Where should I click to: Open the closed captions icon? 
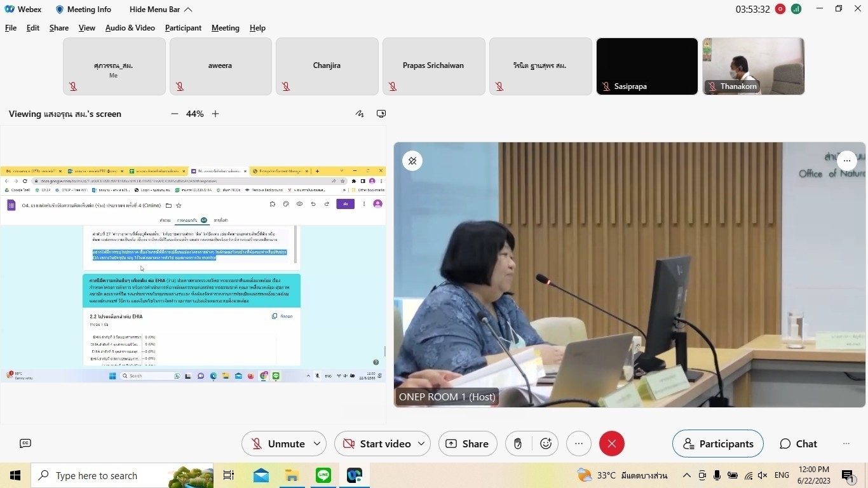[x=25, y=444]
